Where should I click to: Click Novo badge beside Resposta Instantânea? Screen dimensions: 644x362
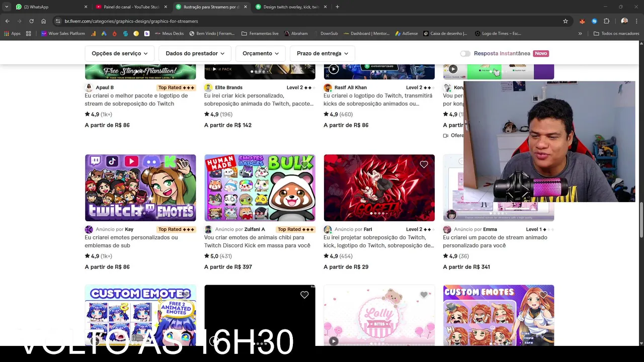[x=541, y=53]
